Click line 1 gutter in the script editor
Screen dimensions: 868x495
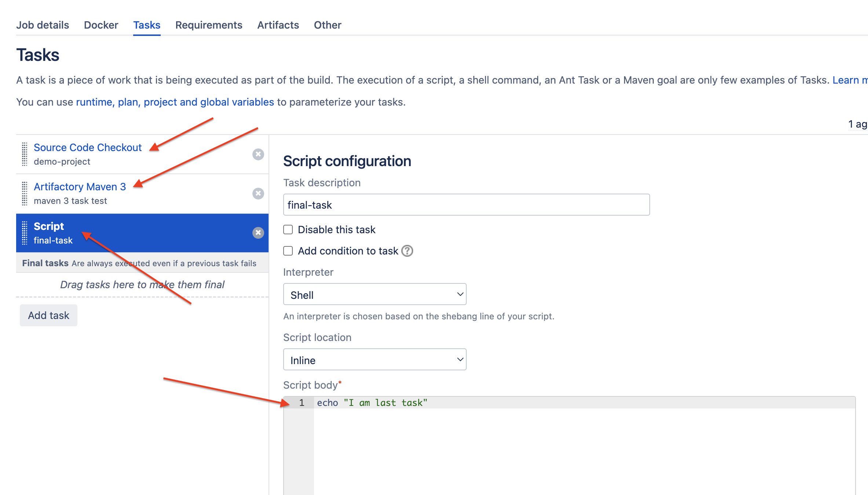point(302,402)
